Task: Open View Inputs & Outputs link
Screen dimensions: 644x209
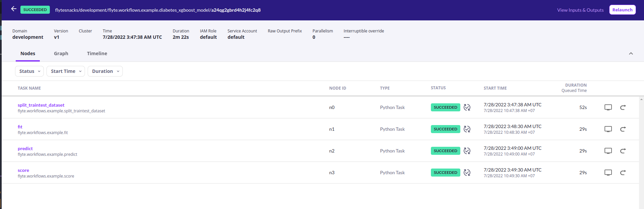Action: pyautogui.click(x=580, y=10)
